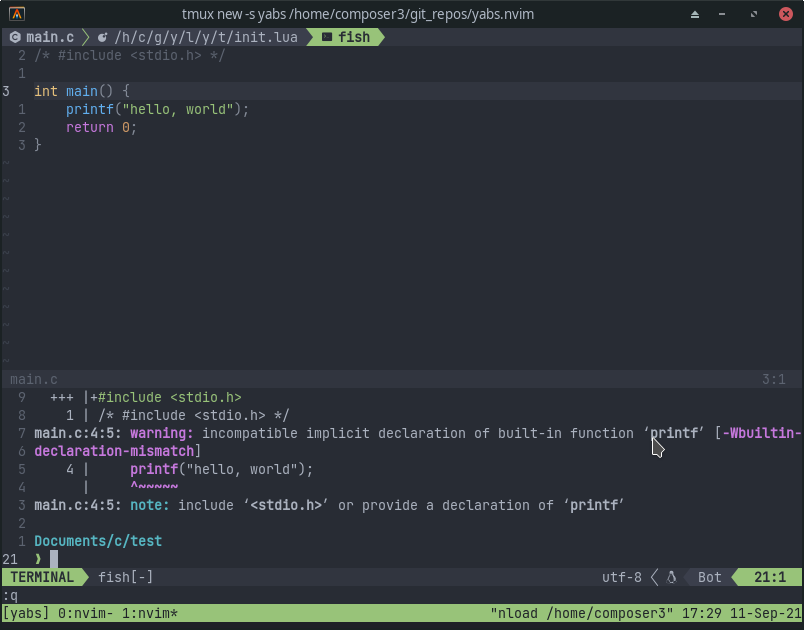Viewport: 804px width, 630px height.
Task: Click the window title text tmux new -s yabs
Action: point(357,14)
